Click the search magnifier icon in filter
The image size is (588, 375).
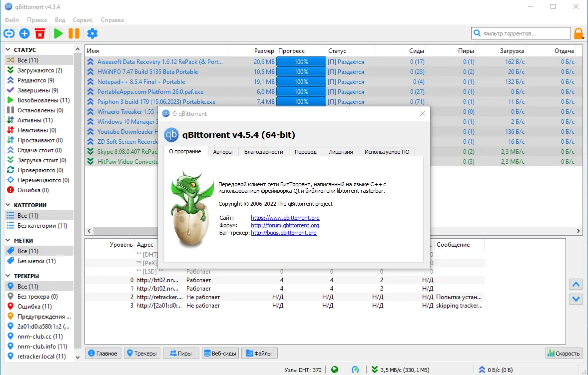[477, 33]
